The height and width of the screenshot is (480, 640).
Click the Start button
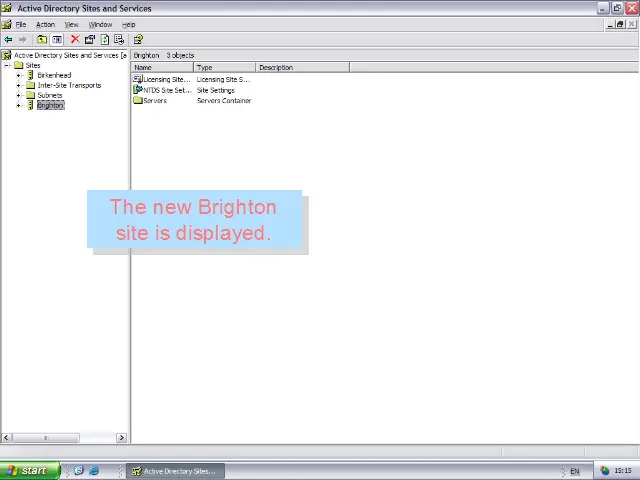coord(30,471)
